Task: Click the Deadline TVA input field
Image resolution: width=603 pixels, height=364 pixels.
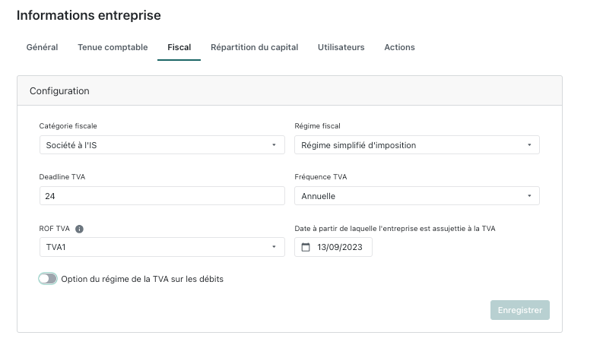Action: click(161, 196)
